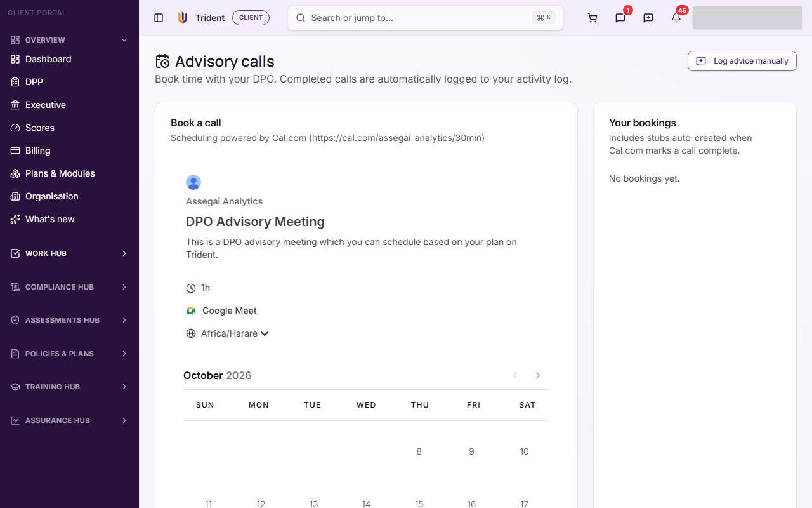
Task: Expand the Training Hub section
Action: click(x=69, y=387)
